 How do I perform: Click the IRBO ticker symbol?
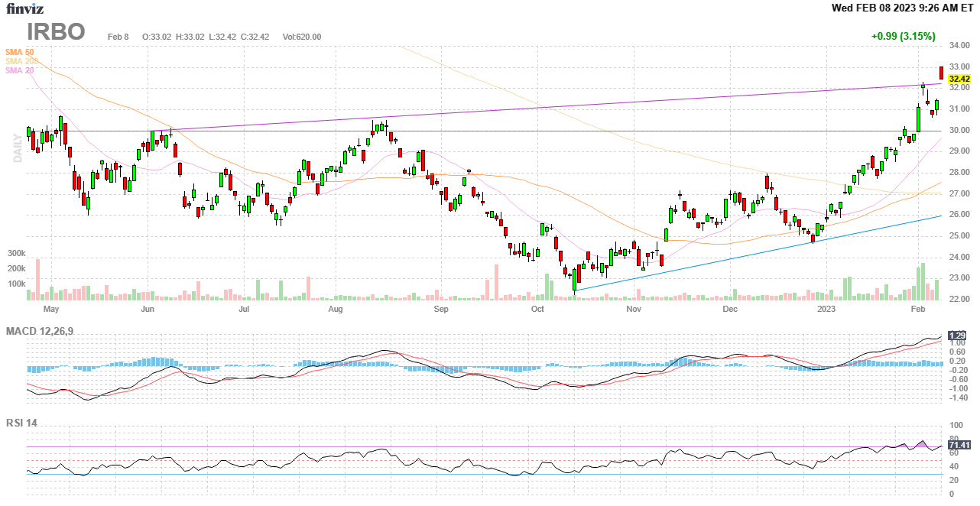pos(56,32)
